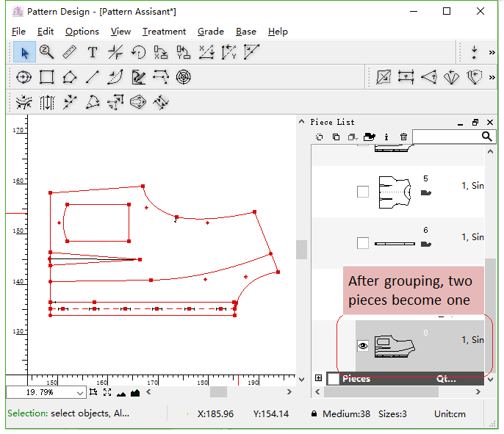Viewport: 504px width, 434px height.
Task: Open the Grade menu
Action: [211, 32]
